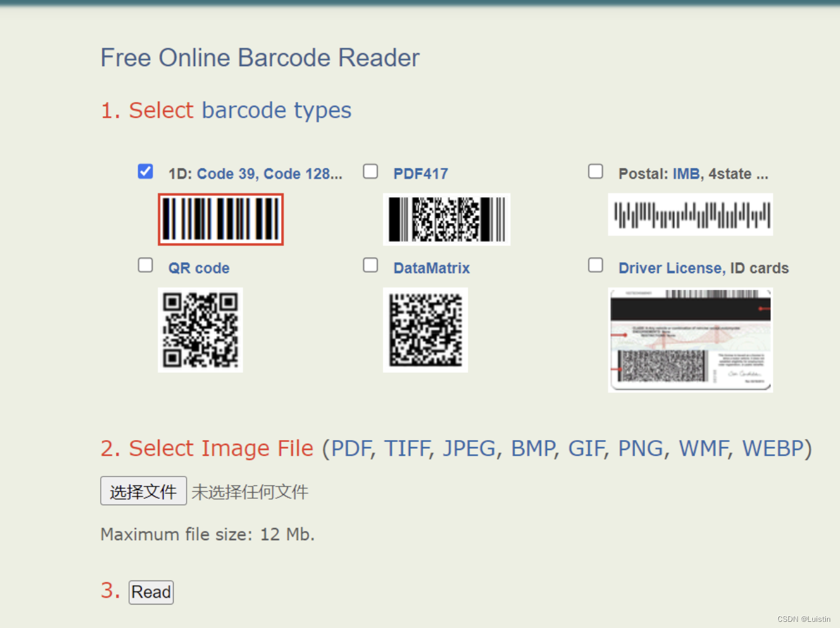Click the QR code sample image
This screenshot has width=840, height=628.
(x=200, y=330)
